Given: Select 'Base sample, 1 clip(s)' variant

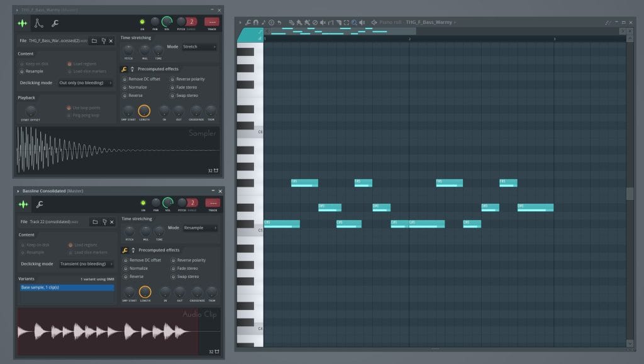Looking at the screenshot, I should click(x=66, y=287).
